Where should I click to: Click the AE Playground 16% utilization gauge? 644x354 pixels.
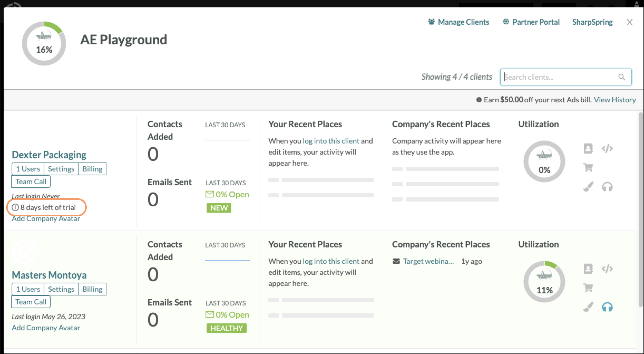tap(44, 44)
